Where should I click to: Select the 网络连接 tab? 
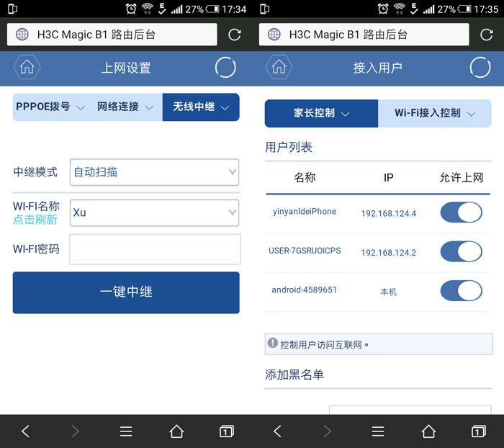point(126,107)
